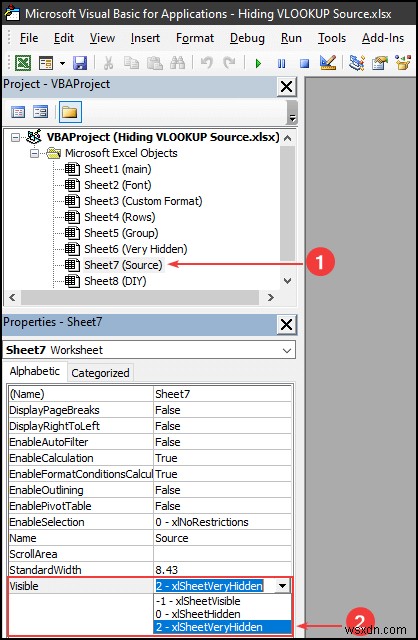Select Sheet7 (Source) in project tree
Viewport: 418px width, 640px height.
[123, 265]
